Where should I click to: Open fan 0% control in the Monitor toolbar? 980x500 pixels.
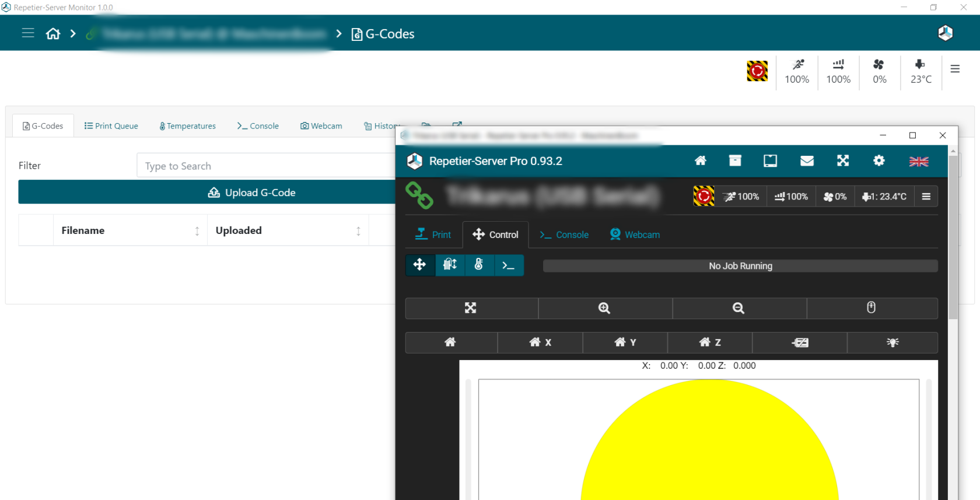879,72
